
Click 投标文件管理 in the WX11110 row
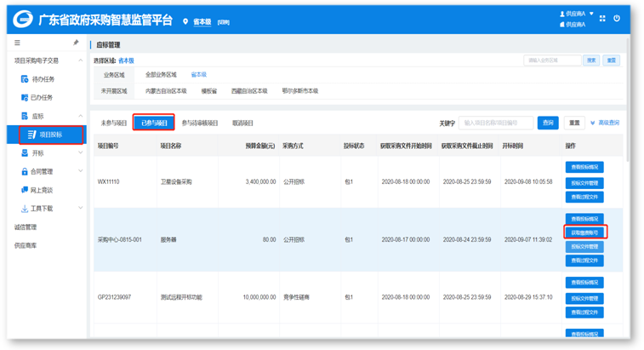(584, 183)
